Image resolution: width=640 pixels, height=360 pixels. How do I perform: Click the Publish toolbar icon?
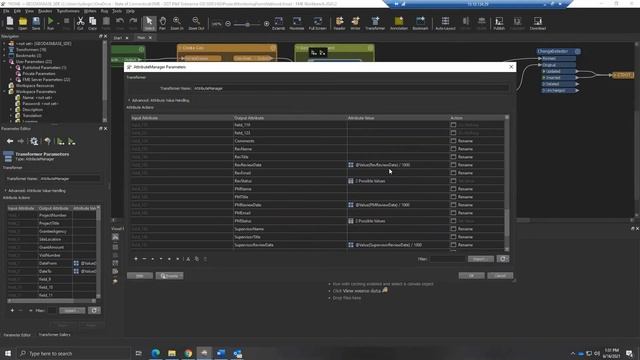[x=499, y=23]
